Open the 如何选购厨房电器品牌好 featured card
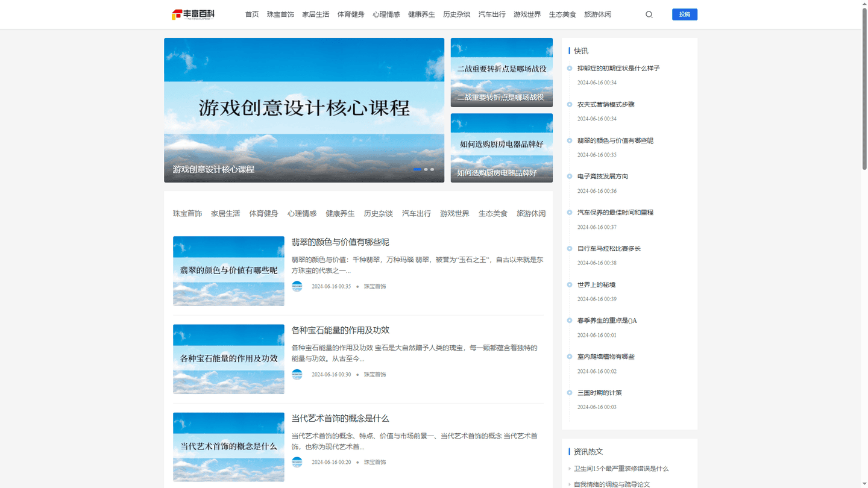Screen dimensions: 868x488 (x=502, y=148)
